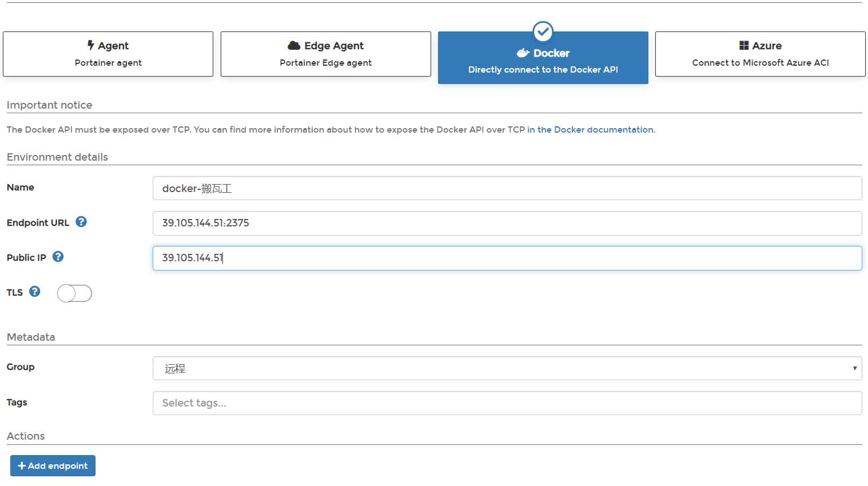Select the Agent environment type card
The height and width of the screenshot is (486, 868).
click(x=108, y=54)
